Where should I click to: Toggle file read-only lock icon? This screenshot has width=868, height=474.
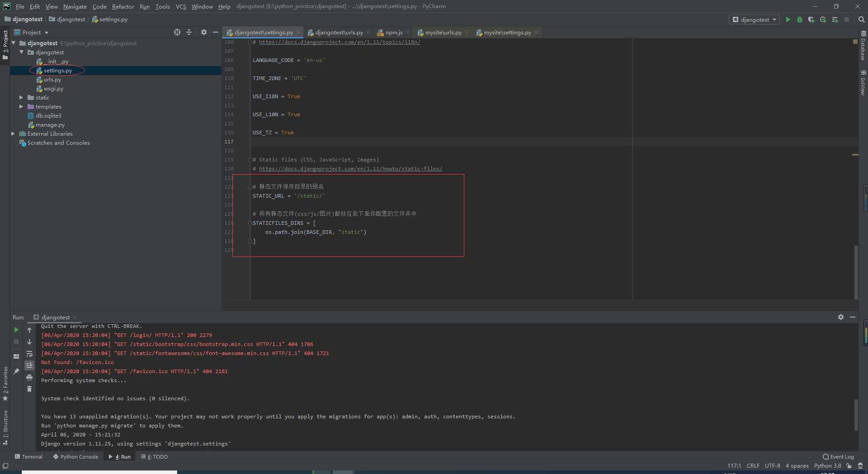pos(849,465)
